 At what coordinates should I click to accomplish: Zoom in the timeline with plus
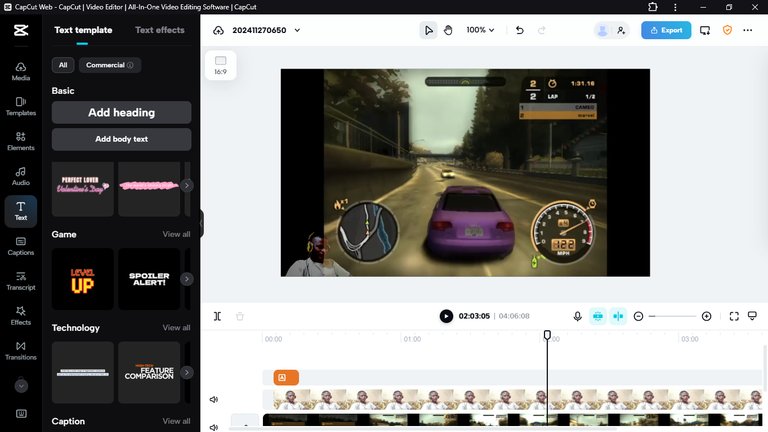706,316
